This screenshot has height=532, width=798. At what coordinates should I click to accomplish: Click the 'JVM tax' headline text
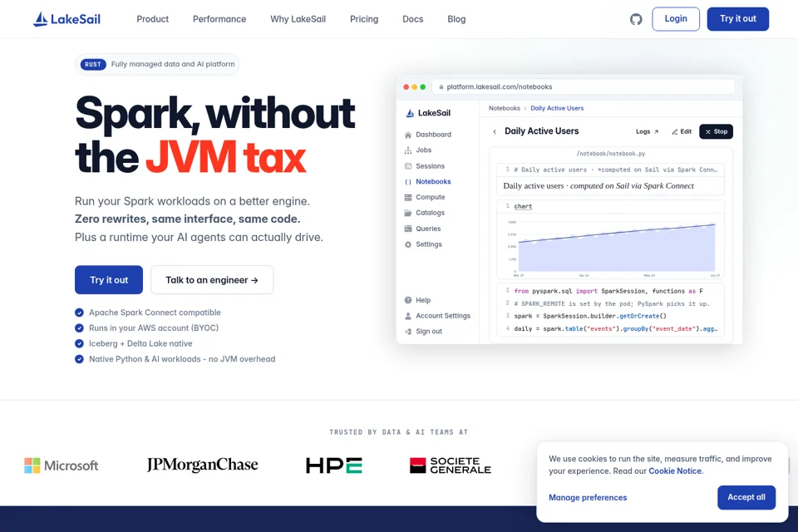(226, 158)
